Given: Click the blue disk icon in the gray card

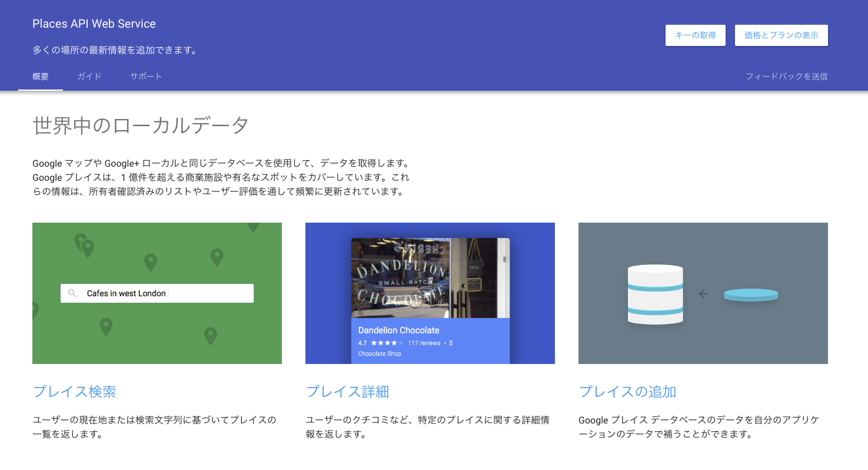Looking at the screenshot, I should point(751,295).
